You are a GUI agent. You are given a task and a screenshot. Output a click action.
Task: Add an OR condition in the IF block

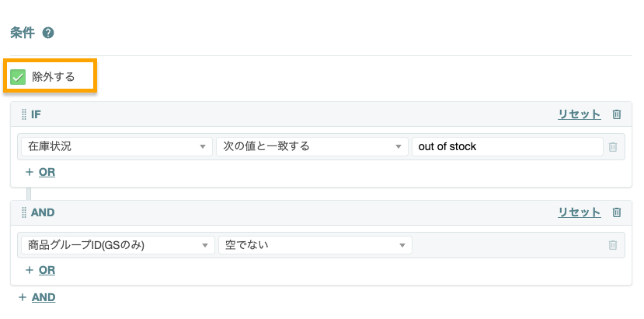(x=47, y=172)
